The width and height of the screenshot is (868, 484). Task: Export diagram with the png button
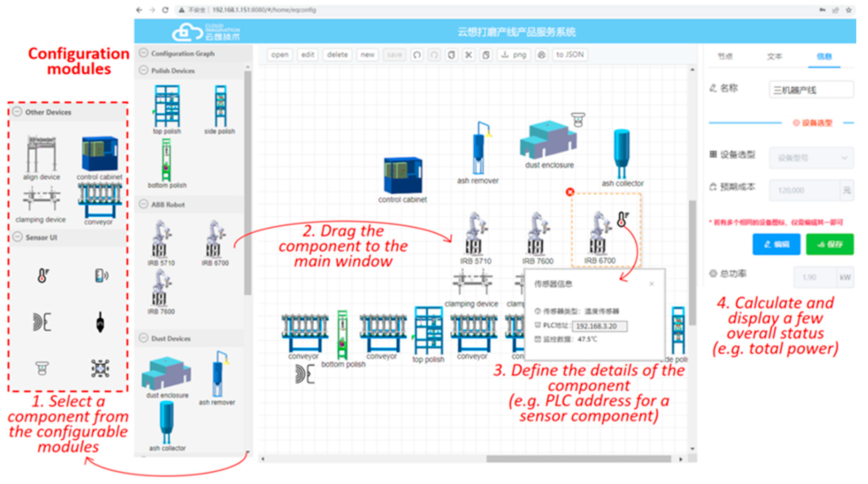pyautogui.click(x=513, y=55)
